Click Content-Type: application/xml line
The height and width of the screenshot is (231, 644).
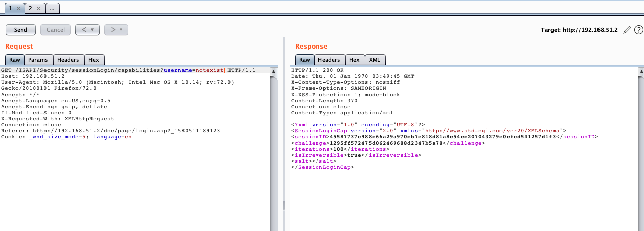pos(342,113)
